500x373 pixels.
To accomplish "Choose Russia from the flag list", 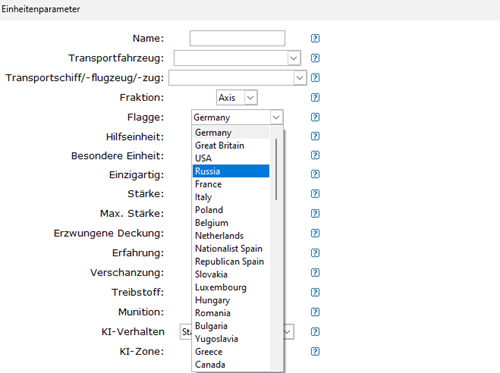I will pos(231,171).
